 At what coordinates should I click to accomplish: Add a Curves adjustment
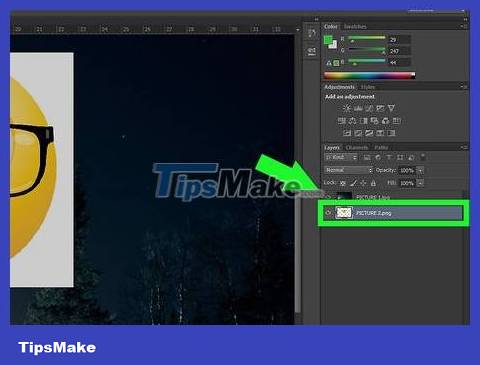(x=369, y=108)
